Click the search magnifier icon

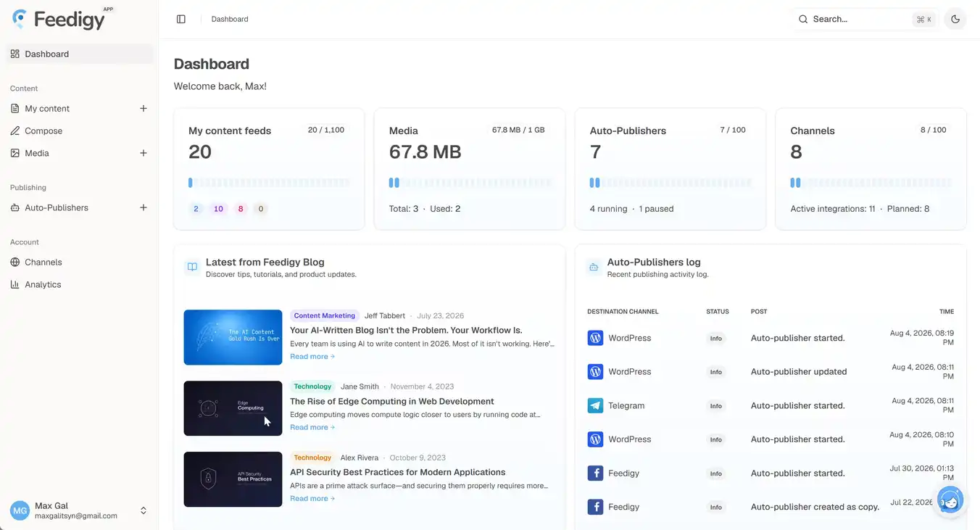tap(803, 20)
